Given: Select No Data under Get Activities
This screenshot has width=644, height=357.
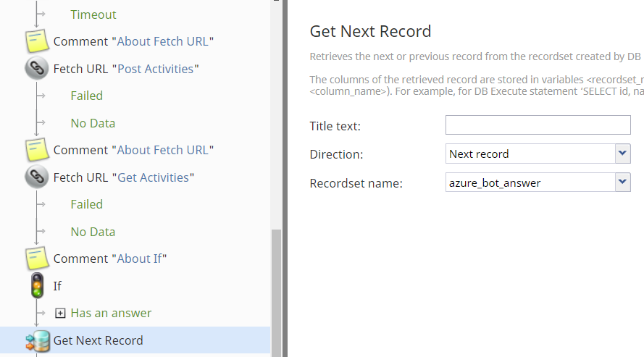Looking at the screenshot, I should 93,232.
